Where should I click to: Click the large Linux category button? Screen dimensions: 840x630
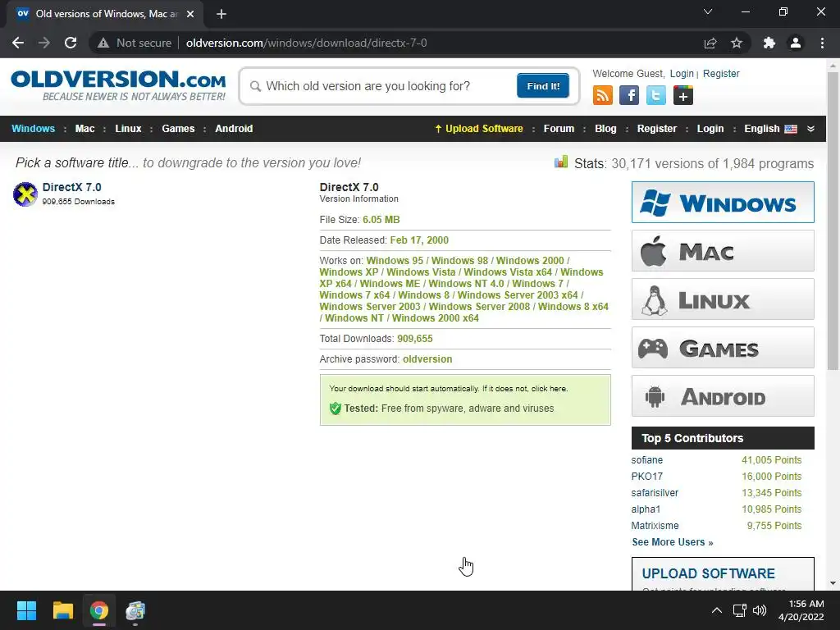tap(723, 299)
